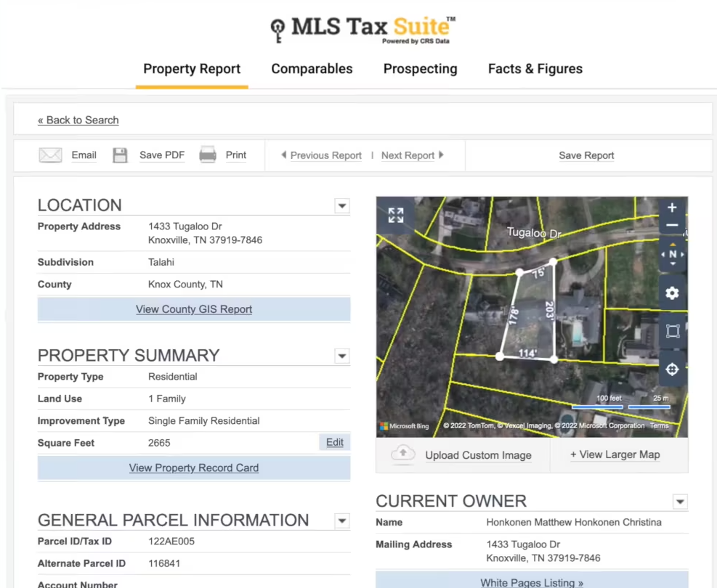The width and height of the screenshot is (717, 588).
Task: Click the Email link
Action: pyautogui.click(x=84, y=155)
